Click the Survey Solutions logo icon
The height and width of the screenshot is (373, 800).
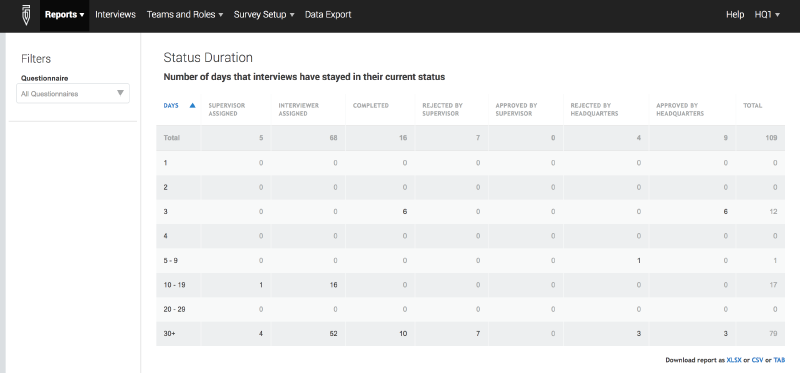pos(26,15)
